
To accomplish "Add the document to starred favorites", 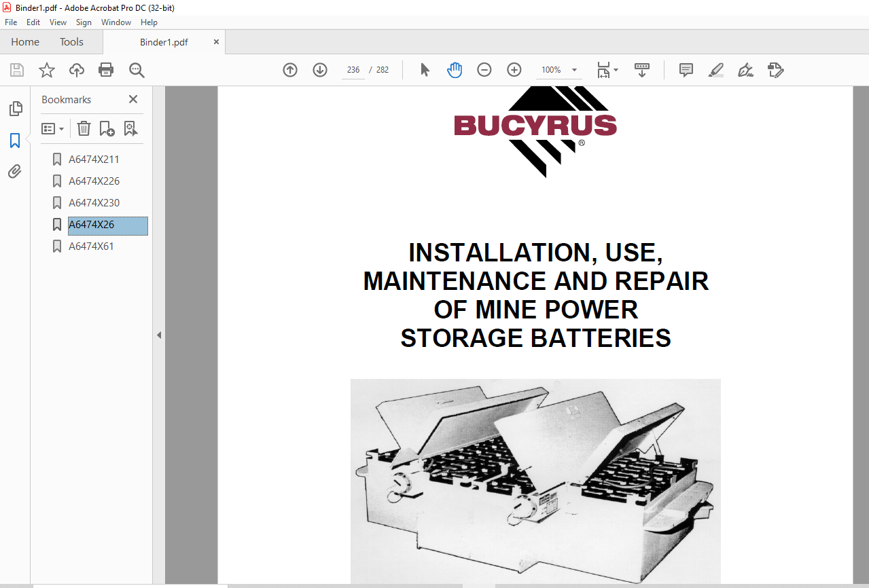I will 47,70.
